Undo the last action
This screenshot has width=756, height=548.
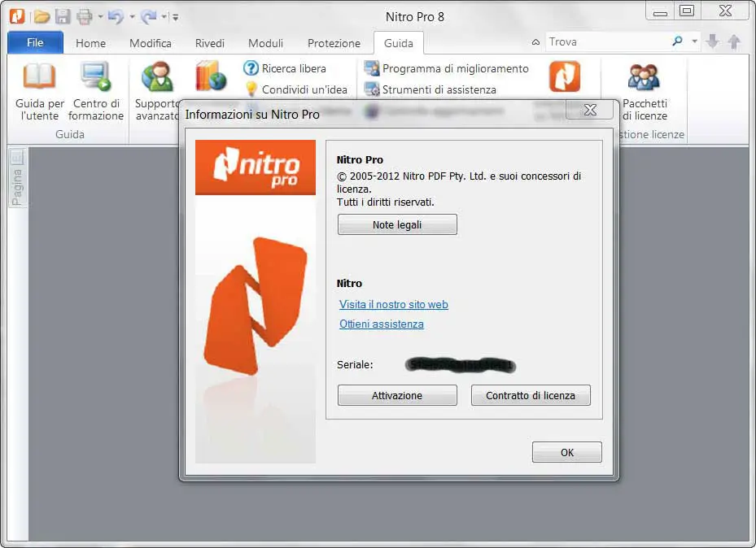tap(116, 17)
